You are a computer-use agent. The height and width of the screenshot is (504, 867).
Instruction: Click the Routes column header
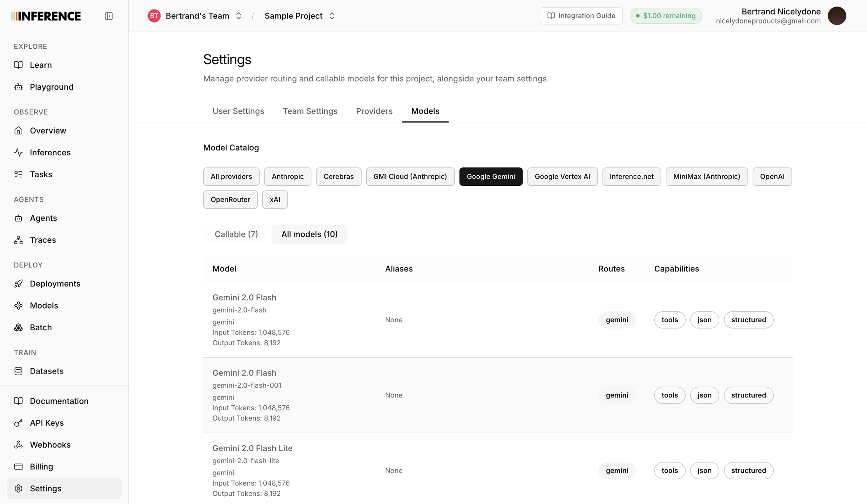[611, 268]
